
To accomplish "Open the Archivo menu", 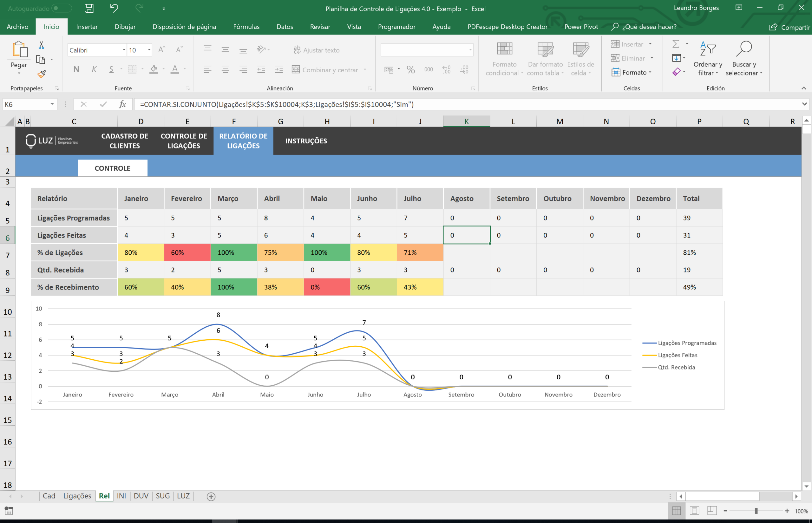I will (17, 27).
